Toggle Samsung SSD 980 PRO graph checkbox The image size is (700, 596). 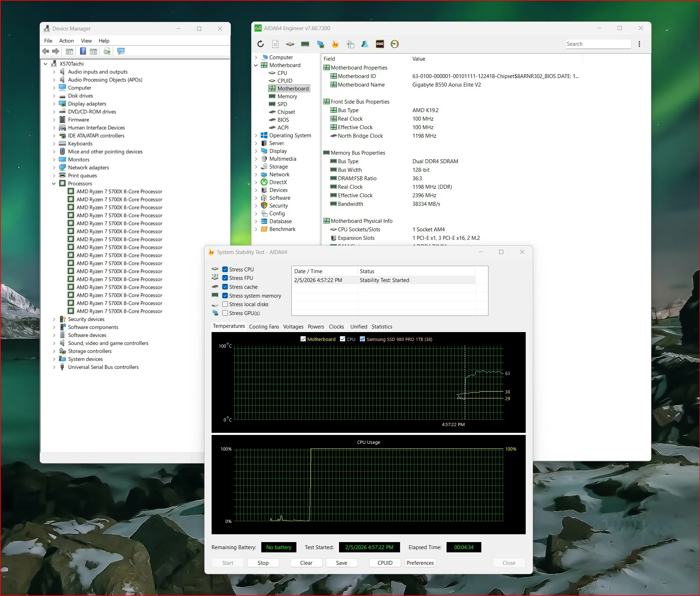coord(362,339)
